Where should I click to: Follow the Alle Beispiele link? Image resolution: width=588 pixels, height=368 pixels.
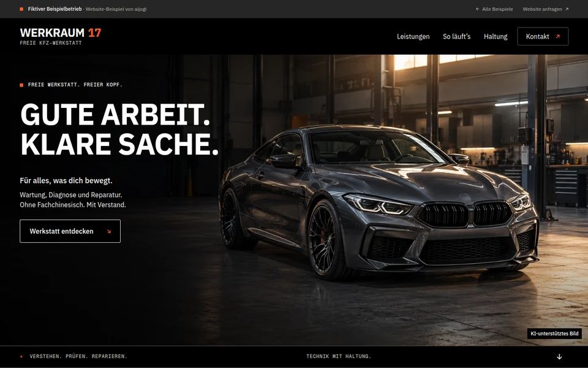[x=494, y=9]
